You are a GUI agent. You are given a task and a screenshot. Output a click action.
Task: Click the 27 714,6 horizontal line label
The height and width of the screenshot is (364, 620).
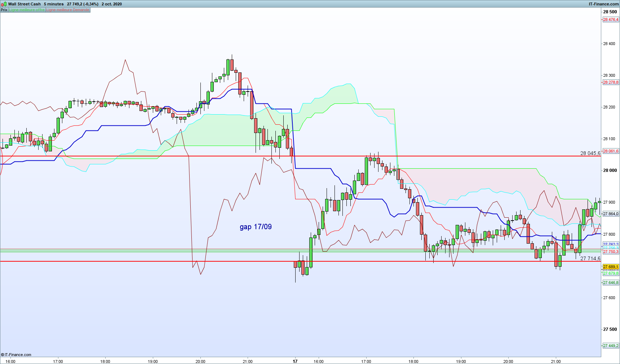[590, 258]
